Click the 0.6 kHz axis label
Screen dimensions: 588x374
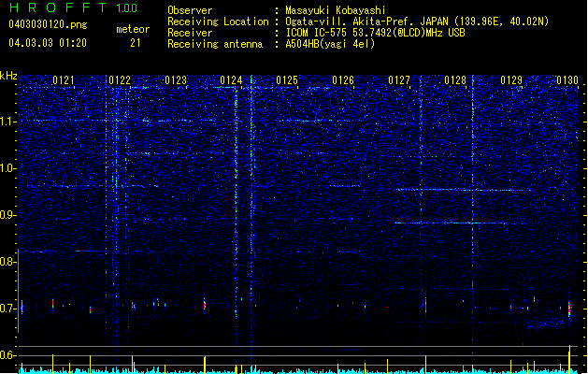7,355
